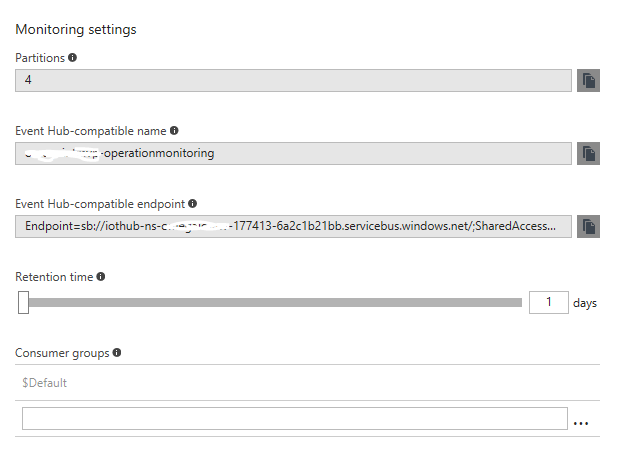Copy the Event Hub-compatible name

click(x=589, y=154)
